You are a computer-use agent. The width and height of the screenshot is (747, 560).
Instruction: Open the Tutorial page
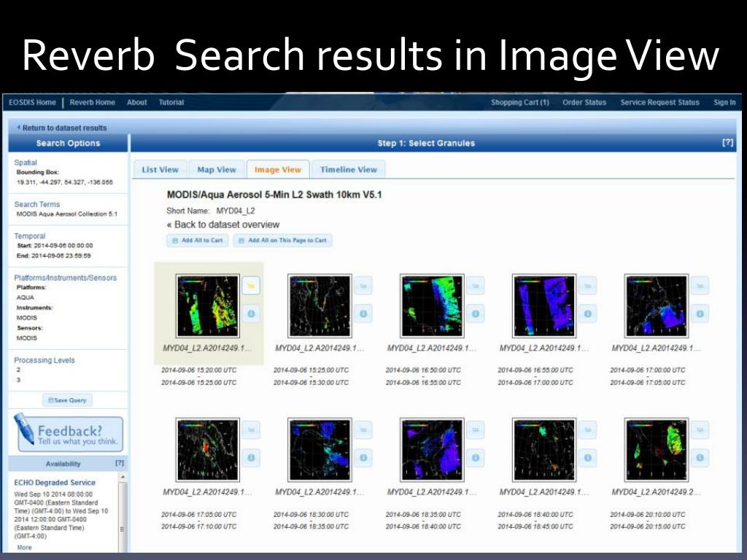tap(171, 102)
